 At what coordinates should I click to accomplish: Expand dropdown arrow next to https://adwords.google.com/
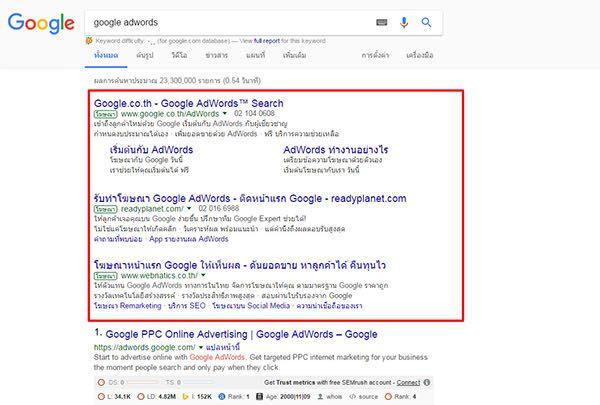[x=201, y=348]
